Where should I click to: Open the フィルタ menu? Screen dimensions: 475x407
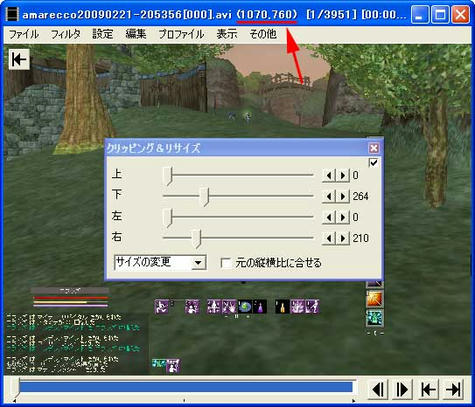[66, 34]
